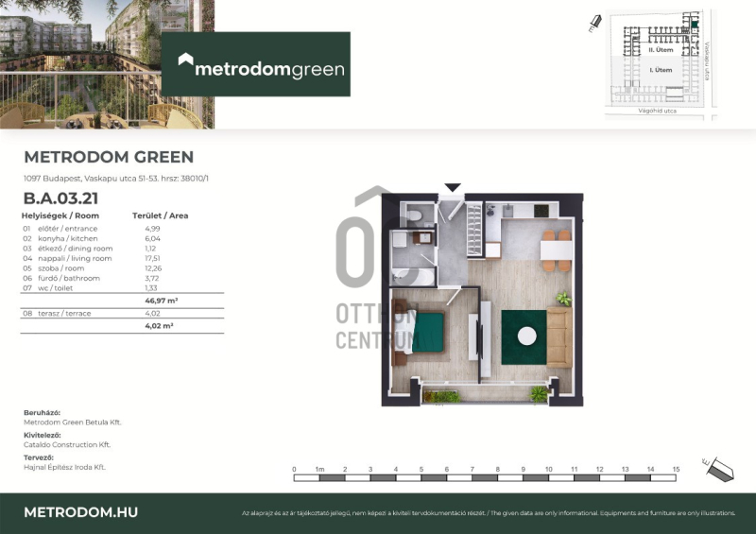Image resolution: width=756 pixels, height=534 pixels.
Task: Click the 'II. Ütem' label on site map
Action: pyautogui.click(x=661, y=50)
